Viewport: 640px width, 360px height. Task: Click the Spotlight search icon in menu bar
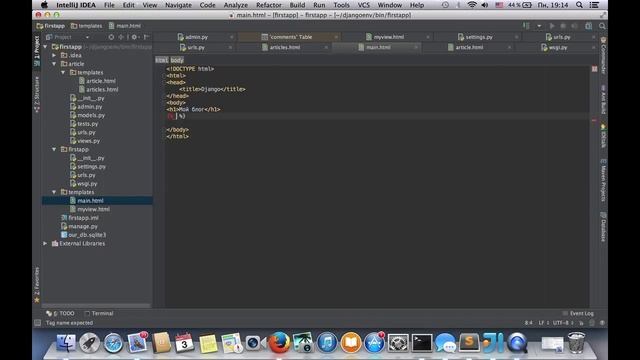(x=579, y=5)
